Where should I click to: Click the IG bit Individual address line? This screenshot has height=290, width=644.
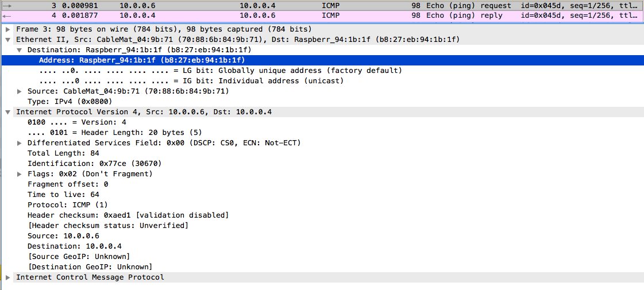coord(191,81)
